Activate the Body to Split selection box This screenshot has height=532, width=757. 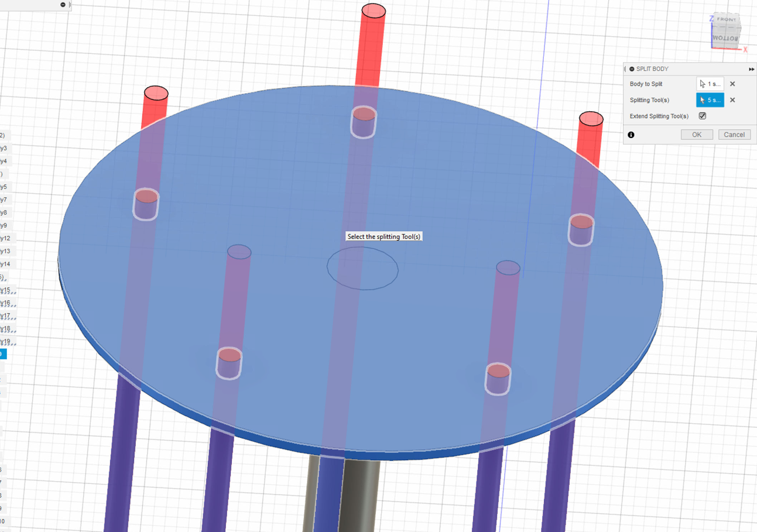click(x=710, y=84)
